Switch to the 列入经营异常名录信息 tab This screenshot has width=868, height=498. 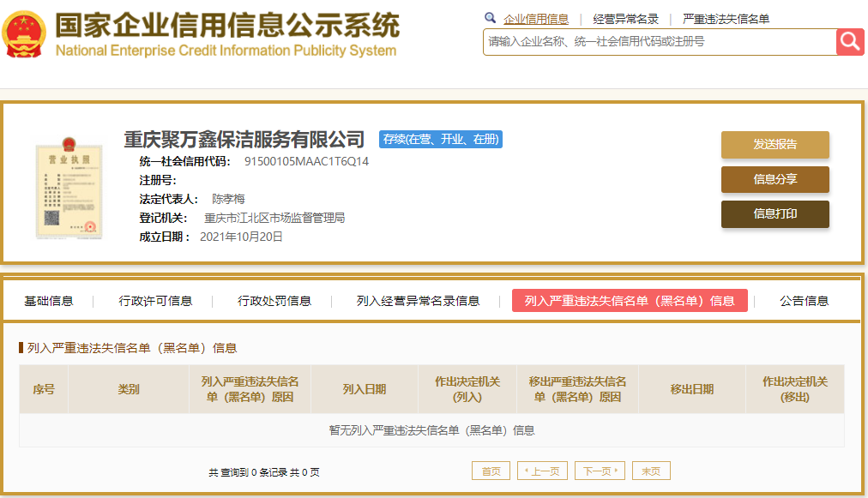tap(418, 301)
